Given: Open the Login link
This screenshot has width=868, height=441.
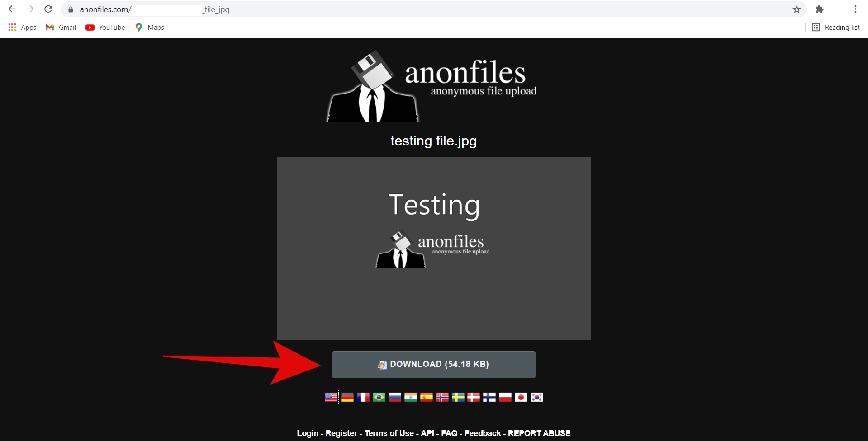Looking at the screenshot, I should pyautogui.click(x=308, y=433).
